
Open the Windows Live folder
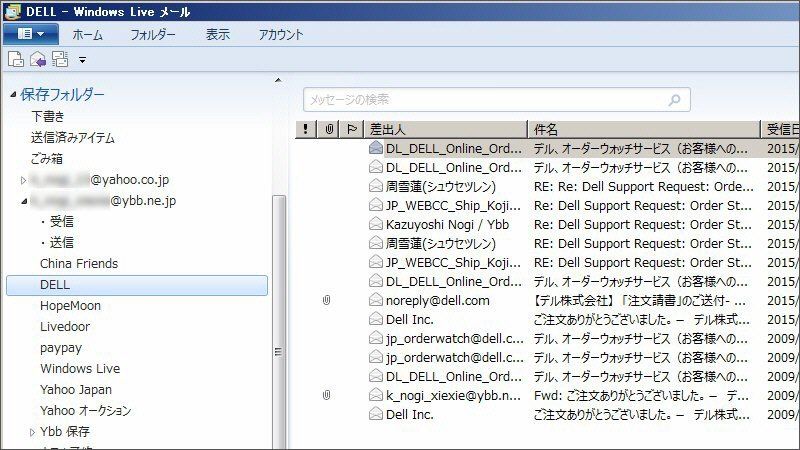tap(80, 368)
